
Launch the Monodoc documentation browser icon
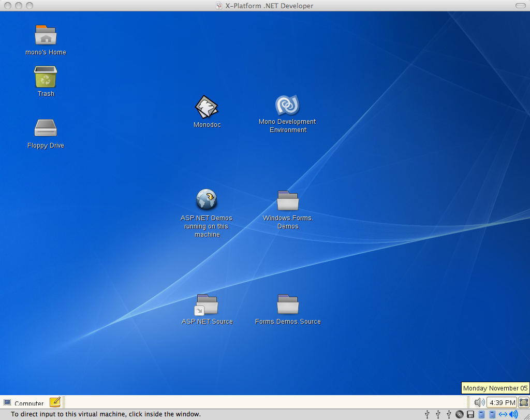coord(207,107)
